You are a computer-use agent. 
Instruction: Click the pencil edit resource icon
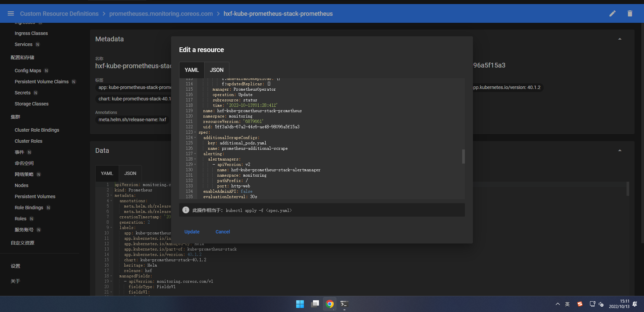[612, 13]
